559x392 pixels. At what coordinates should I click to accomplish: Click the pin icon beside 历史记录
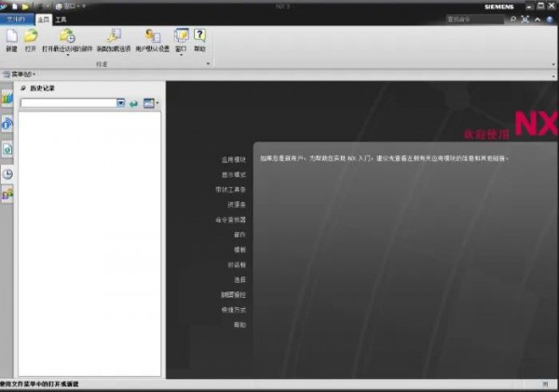23,88
